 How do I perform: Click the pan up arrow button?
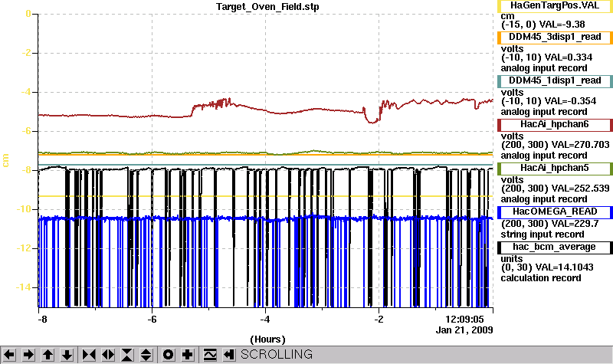[x=48, y=355]
